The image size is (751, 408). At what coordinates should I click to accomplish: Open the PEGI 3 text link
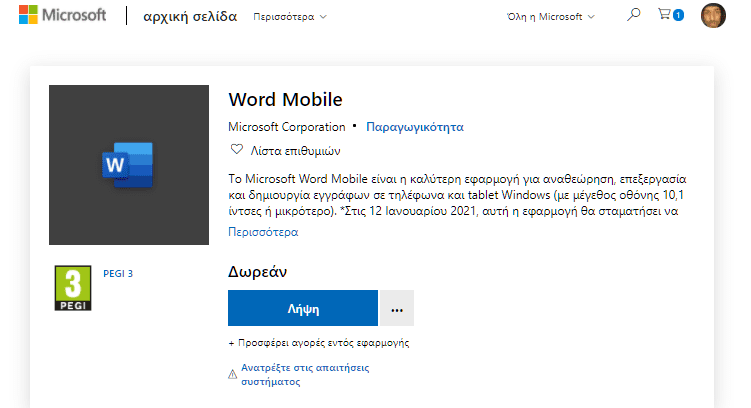(118, 273)
